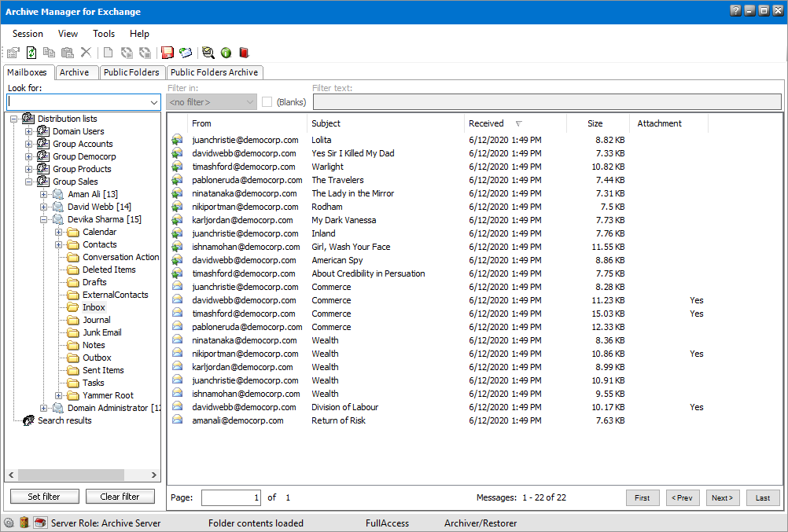This screenshot has height=532, width=788.
Task: Click the red book toolbar icon
Action: click(244, 52)
